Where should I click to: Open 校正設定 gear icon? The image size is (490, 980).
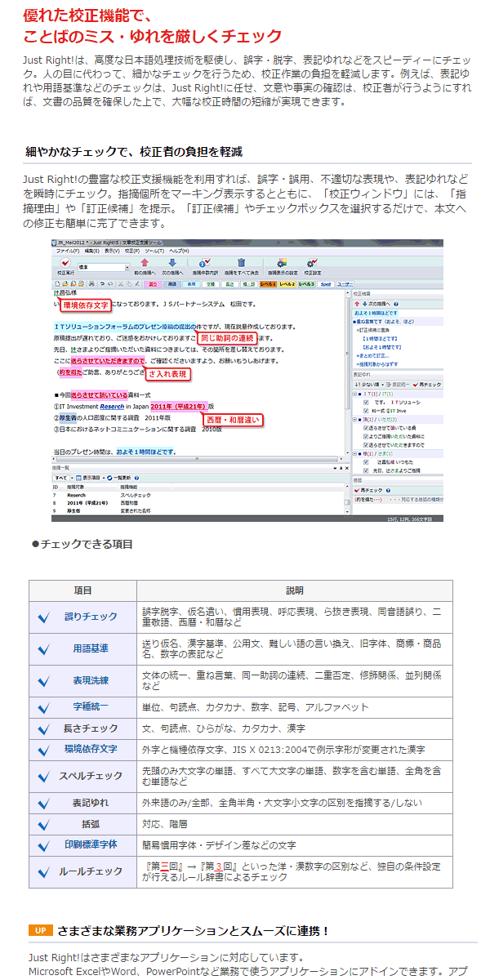(x=312, y=266)
